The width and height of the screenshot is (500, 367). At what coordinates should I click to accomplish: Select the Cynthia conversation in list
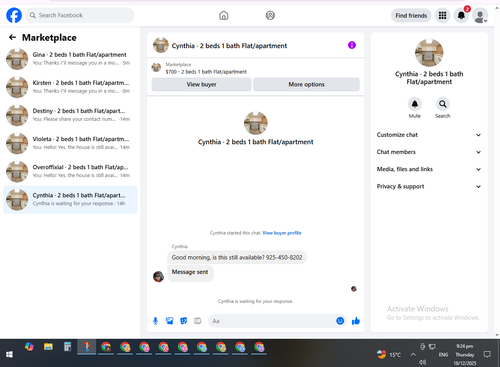(x=70, y=199)
